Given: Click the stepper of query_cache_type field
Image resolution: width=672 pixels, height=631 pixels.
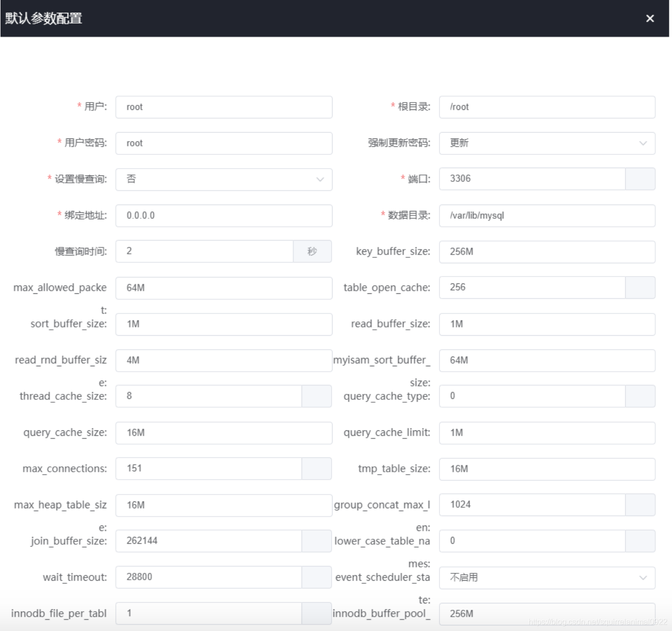Looking at the screenshot, I should (x=640, y=396).
